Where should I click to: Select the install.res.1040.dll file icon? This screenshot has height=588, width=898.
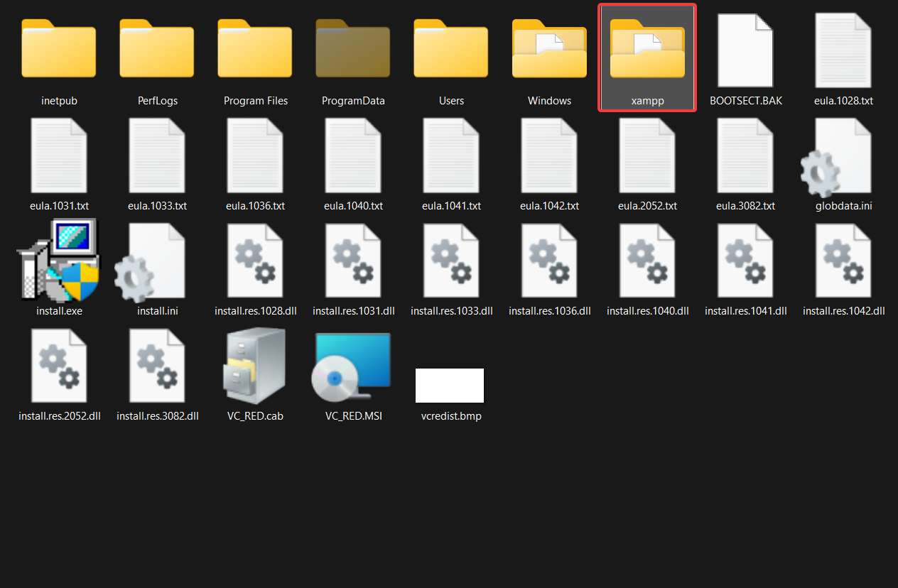(647, 260)
